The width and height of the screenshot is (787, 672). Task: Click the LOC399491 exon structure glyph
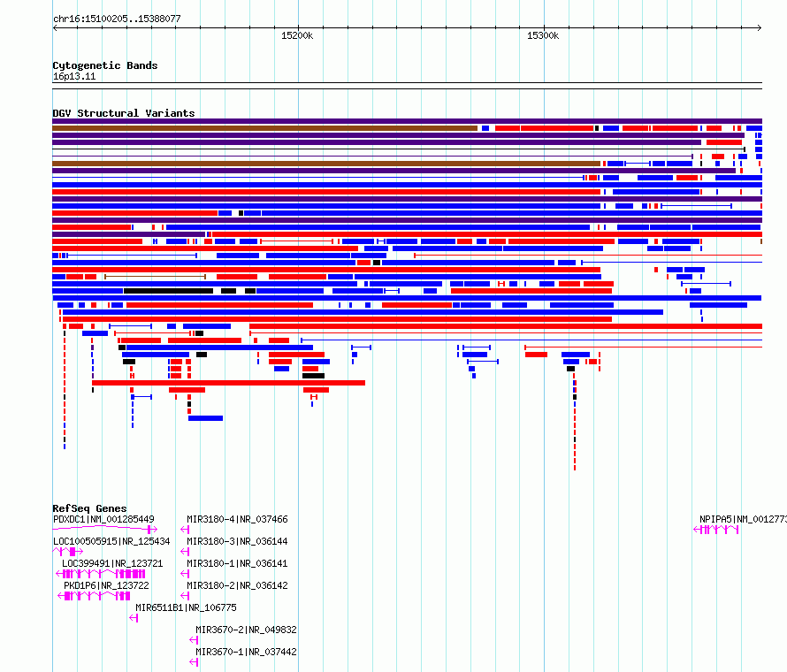coord(101,573)
